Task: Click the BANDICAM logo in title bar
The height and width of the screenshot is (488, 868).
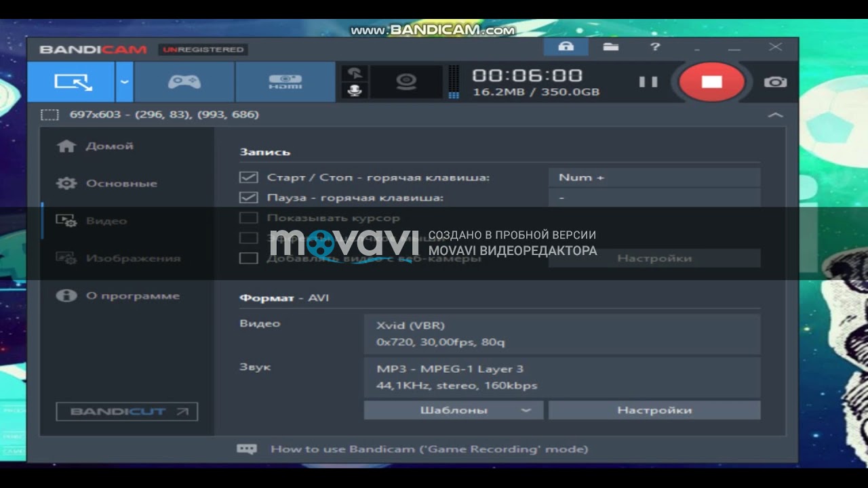Action: pyautogui.click(x=93, y=49)
